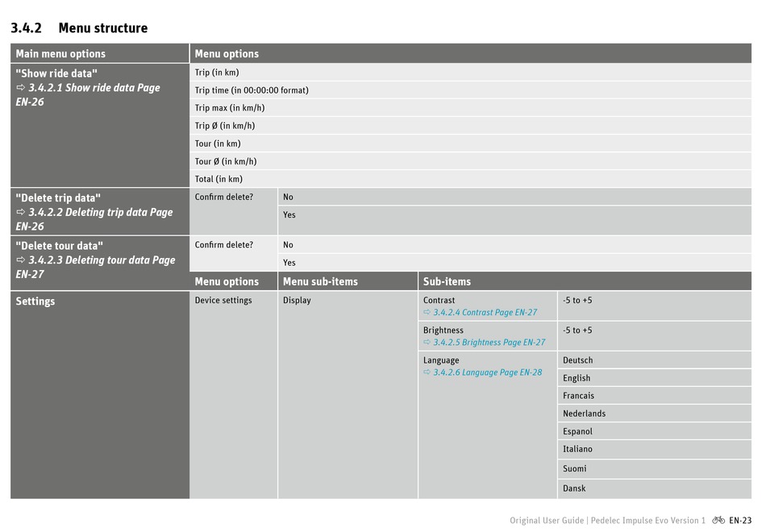Click the arrow icon before Brightness link
Screen dimensions: 766x532
(427, 342)
